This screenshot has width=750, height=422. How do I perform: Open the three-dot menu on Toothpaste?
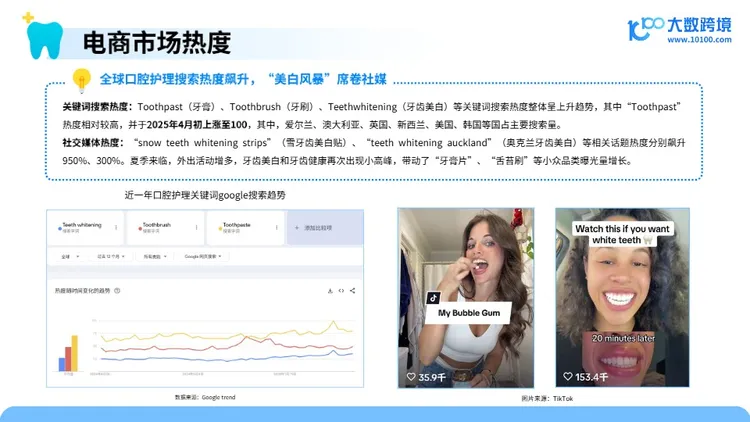[276, 227]
